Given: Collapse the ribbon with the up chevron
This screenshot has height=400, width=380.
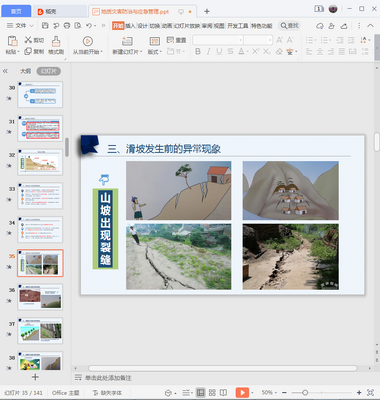Looking at the screenshot, I should click(x=370, y=26).
